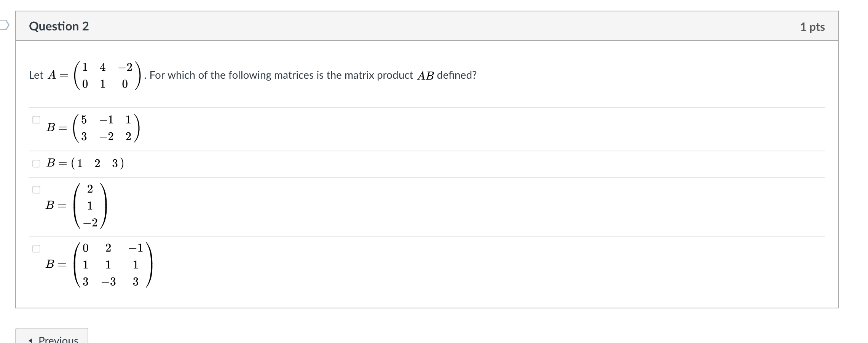Tick the column vector B checkbox
868x343 pixels.
[36, 190]
